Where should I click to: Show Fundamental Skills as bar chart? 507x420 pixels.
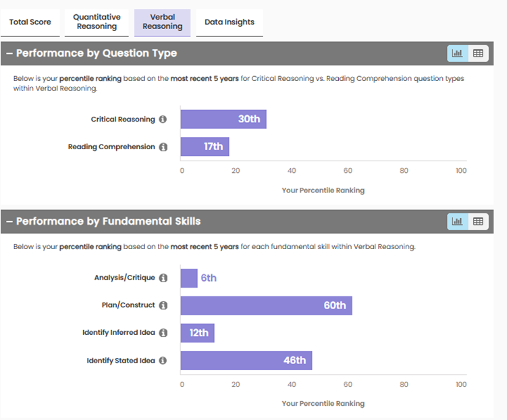[458, 221]
